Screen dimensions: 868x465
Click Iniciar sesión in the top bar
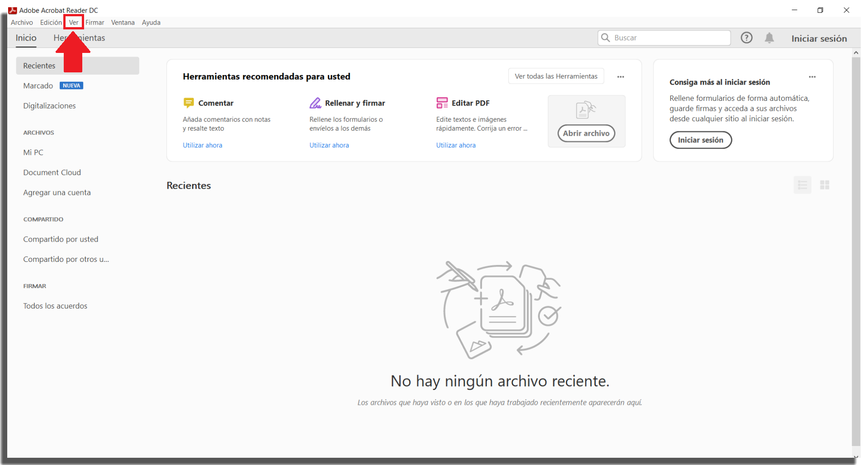click(819, 38)
